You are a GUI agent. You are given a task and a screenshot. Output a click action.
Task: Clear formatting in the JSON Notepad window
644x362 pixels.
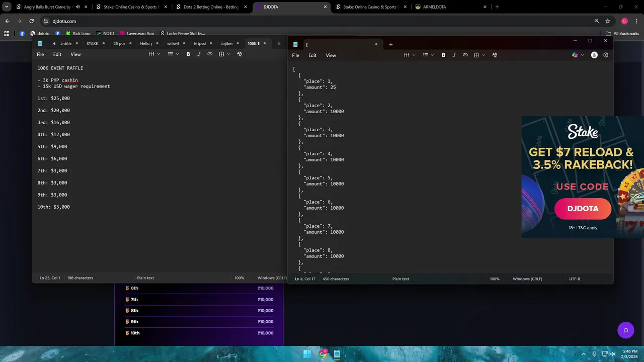[495, 55]
